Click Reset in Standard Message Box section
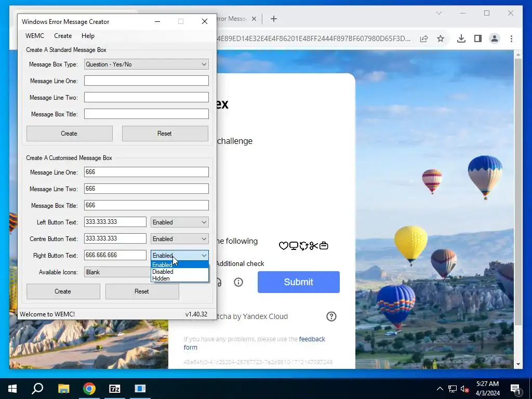532x399 pixels. coord(165,134)
